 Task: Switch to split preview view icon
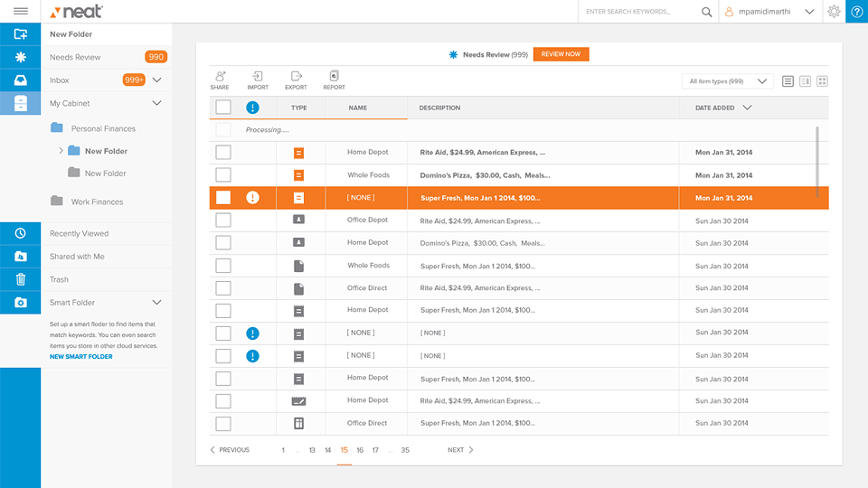pyautogui.click(x=805, y=81)
